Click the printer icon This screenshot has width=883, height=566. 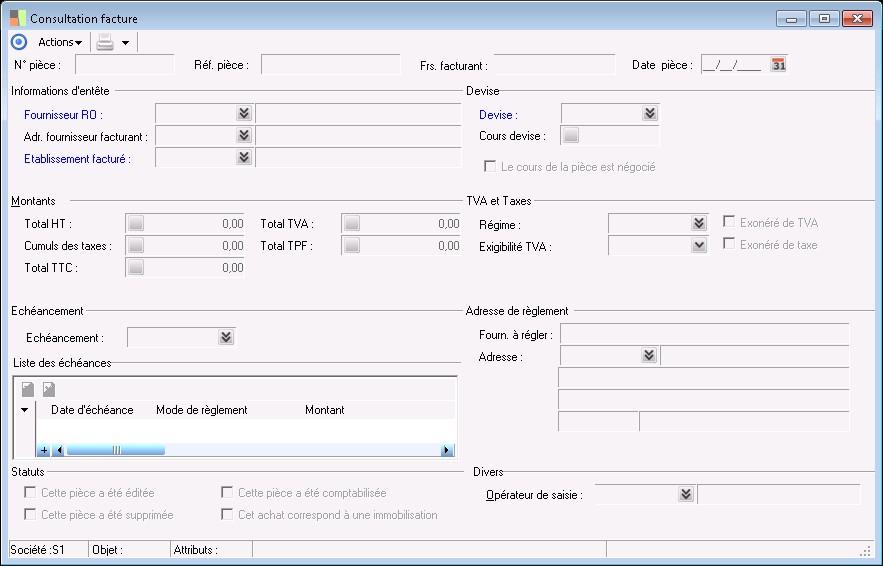105,42
